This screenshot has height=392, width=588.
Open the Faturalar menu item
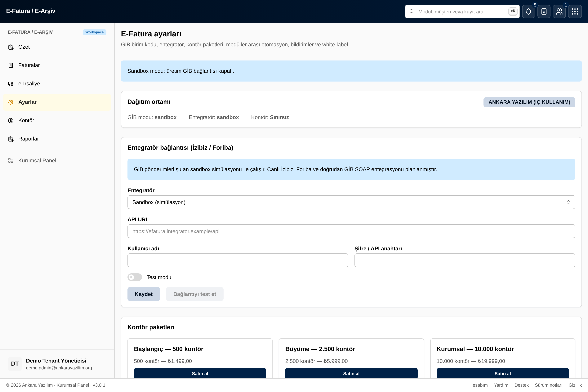click(57, 65)
